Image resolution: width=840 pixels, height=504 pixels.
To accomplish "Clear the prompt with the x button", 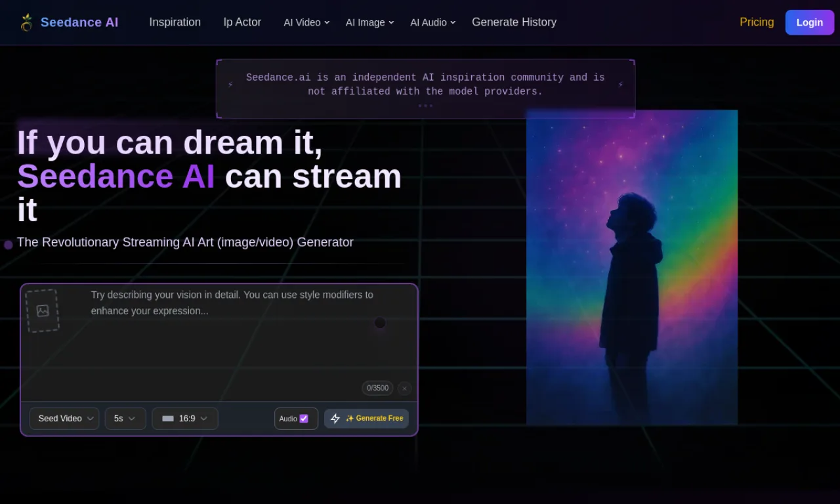I will coord(404,388).
